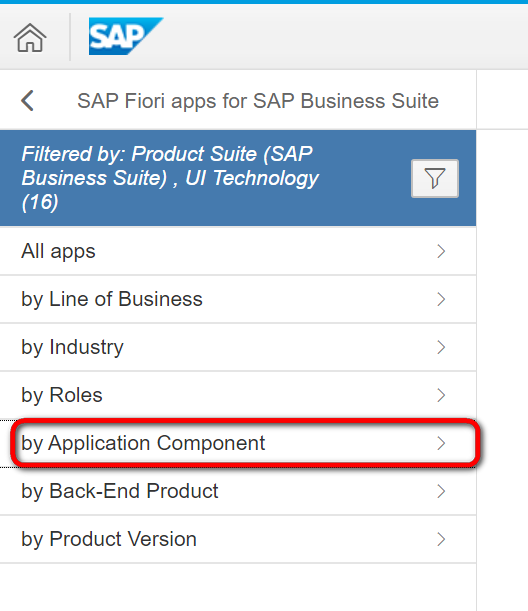Go to the Home icon
The image size is (528, 611).
pos(30,37)
